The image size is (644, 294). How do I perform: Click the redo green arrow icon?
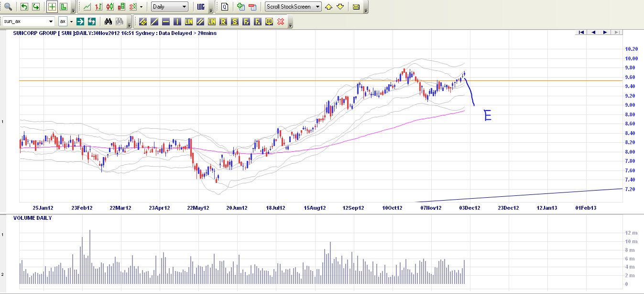[35, 7]
